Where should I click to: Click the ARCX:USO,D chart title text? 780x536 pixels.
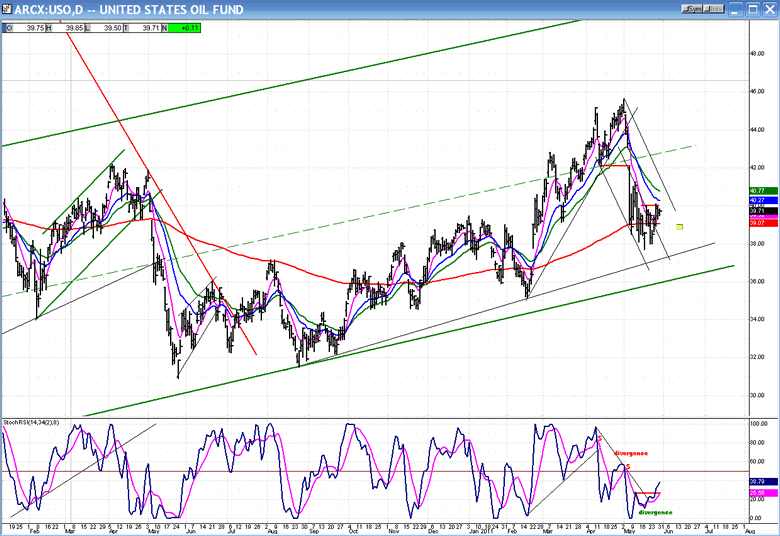click(48, 8)
